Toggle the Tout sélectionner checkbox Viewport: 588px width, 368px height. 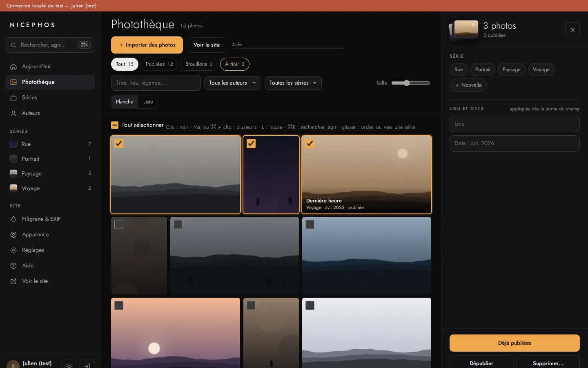pos(115,125)
